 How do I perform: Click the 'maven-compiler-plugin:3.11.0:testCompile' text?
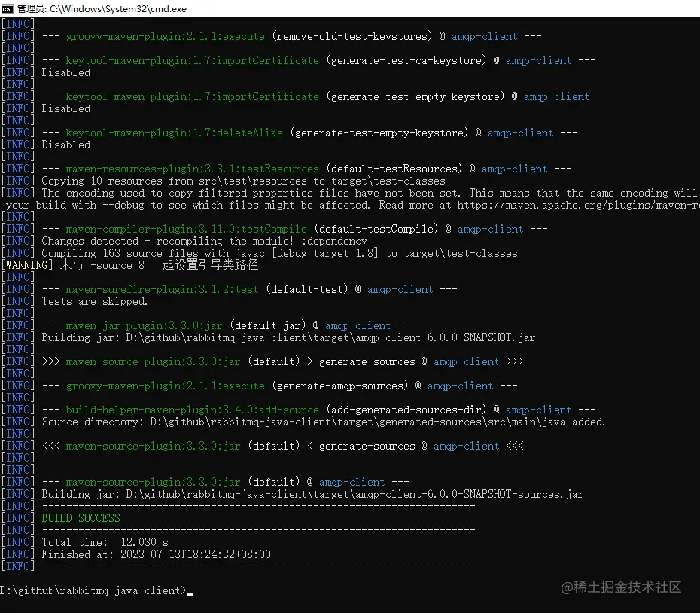186,229
